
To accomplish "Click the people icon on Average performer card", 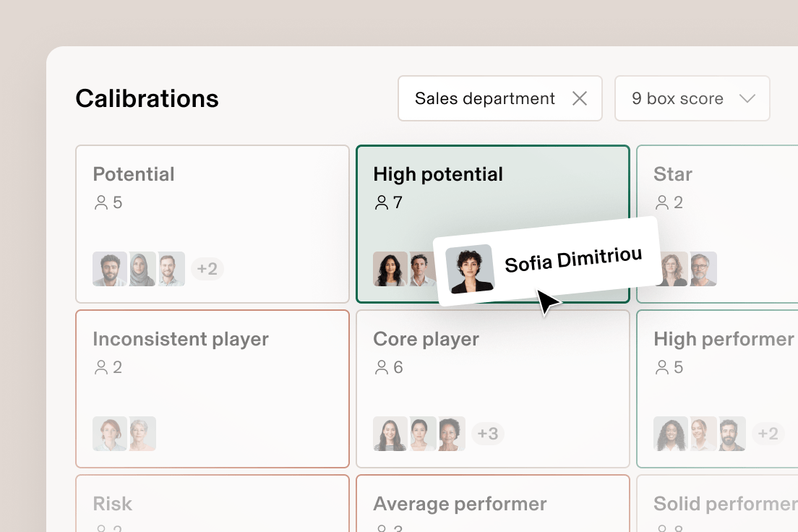I will pyautogui.click(x=380, y=528).
